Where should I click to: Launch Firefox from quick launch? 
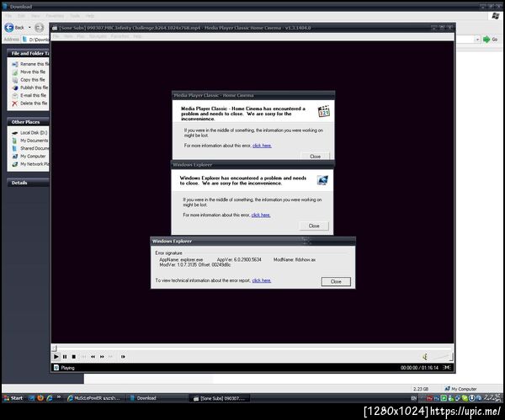click(x=40, y=398)
